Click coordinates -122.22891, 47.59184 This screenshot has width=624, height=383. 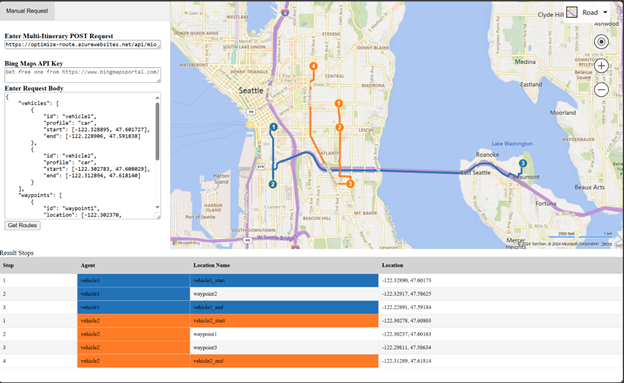pos(406,307)
